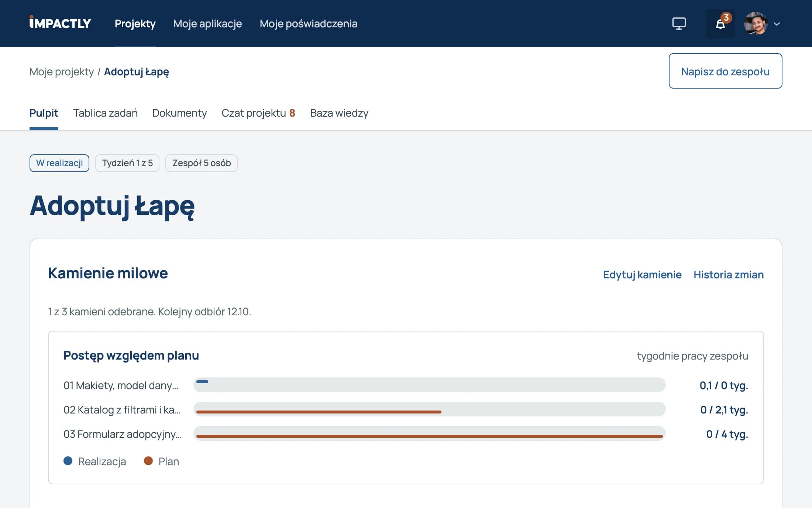Click the 01 Makiety progress bar
Viewport: 812px width, 508px height.
(429, 385)
